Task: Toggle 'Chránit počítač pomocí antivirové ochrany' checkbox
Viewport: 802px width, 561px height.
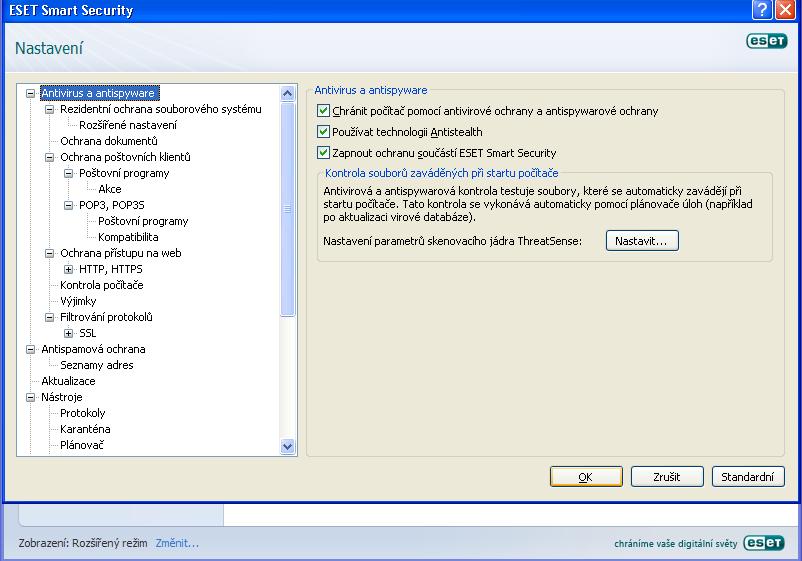Action: [x=323, y=110]
